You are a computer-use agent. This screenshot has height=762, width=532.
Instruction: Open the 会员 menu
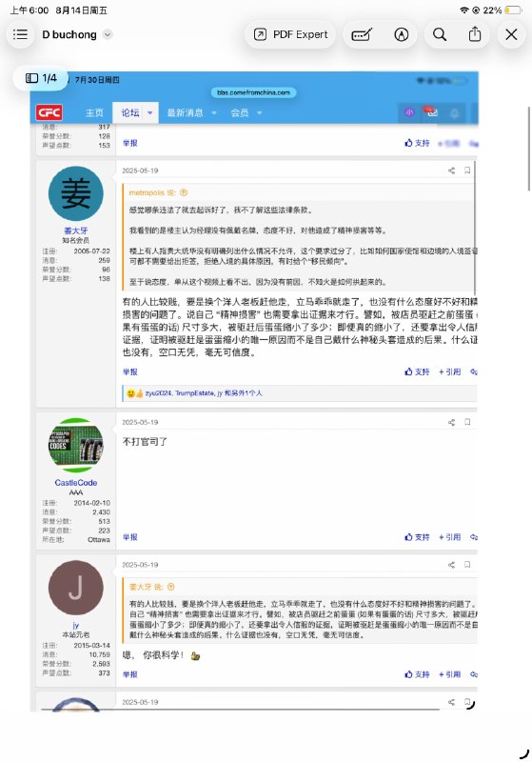240,112
